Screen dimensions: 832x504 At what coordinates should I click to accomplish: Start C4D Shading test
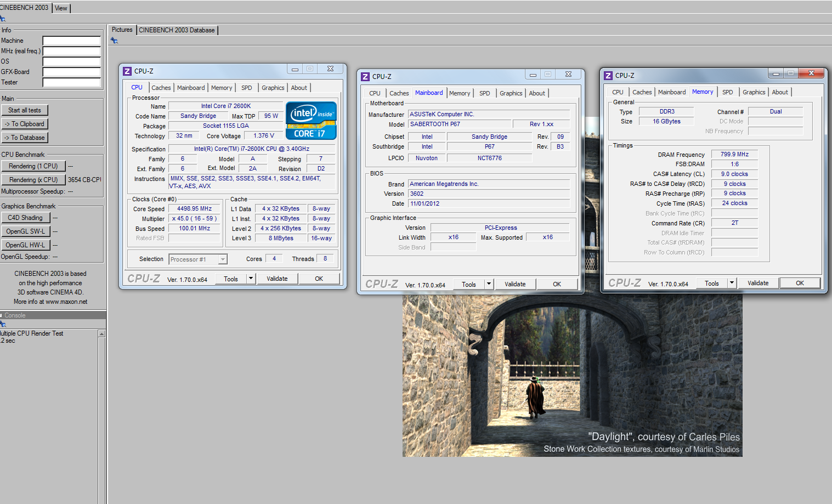tap(25, 218)
